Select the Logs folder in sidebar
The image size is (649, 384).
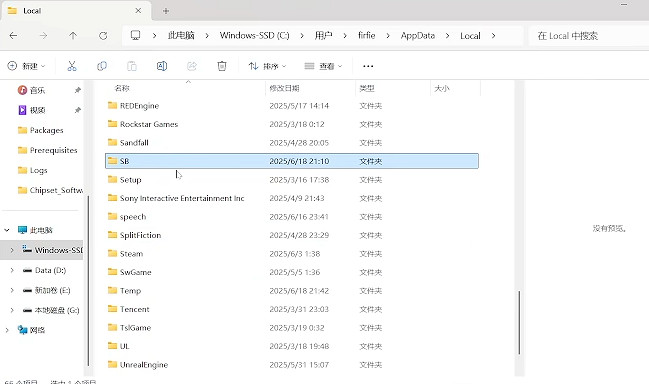[32, 170]
